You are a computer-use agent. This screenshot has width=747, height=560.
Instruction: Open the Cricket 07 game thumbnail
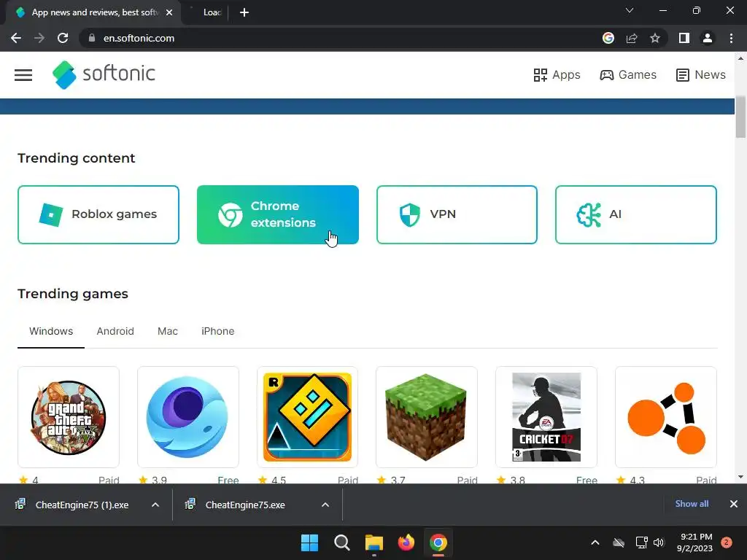tap(546, 417)
